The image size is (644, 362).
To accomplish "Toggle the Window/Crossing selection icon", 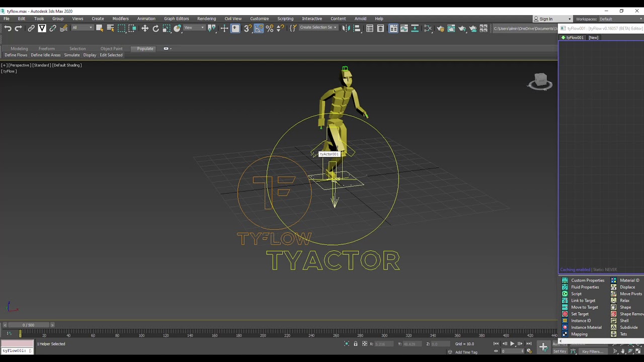I will pyautogui.click(x=132, y=29).
